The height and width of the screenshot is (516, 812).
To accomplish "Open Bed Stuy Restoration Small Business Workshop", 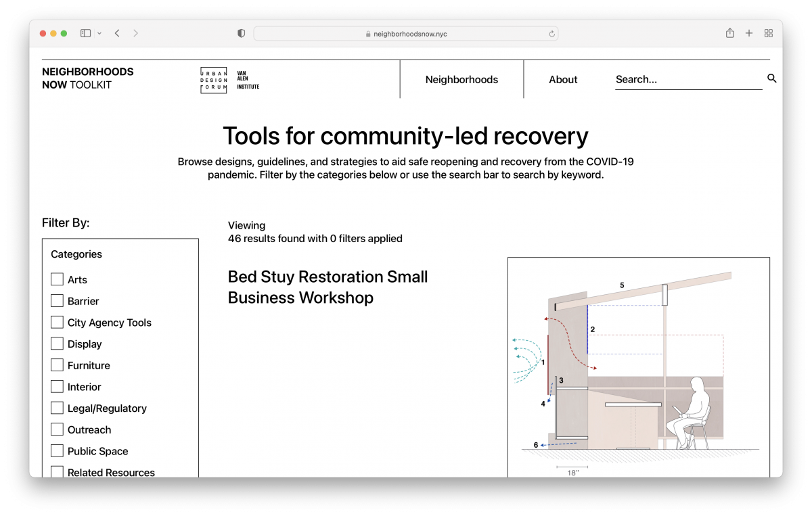I will [328, 287].
